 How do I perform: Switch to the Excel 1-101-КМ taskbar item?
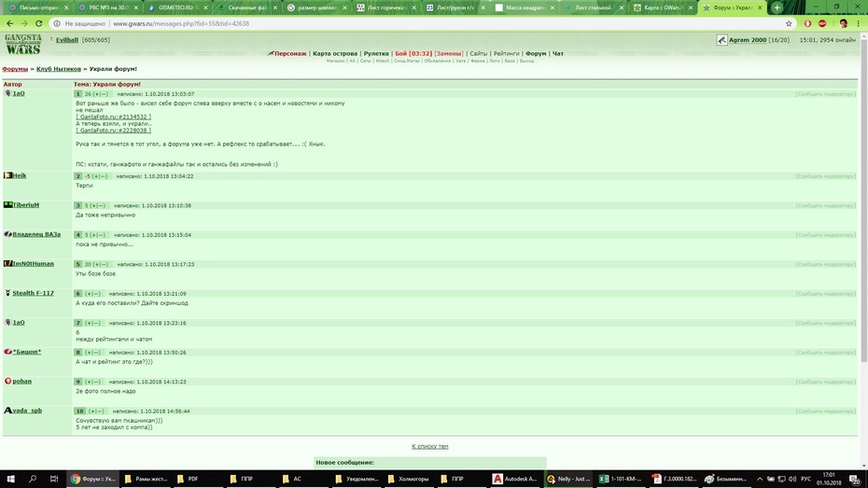621,479
